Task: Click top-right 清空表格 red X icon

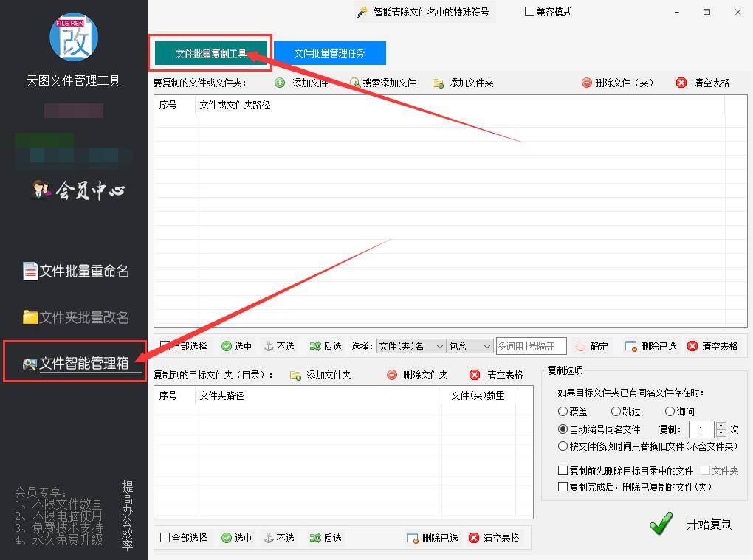Action: [x=681, y=83]
